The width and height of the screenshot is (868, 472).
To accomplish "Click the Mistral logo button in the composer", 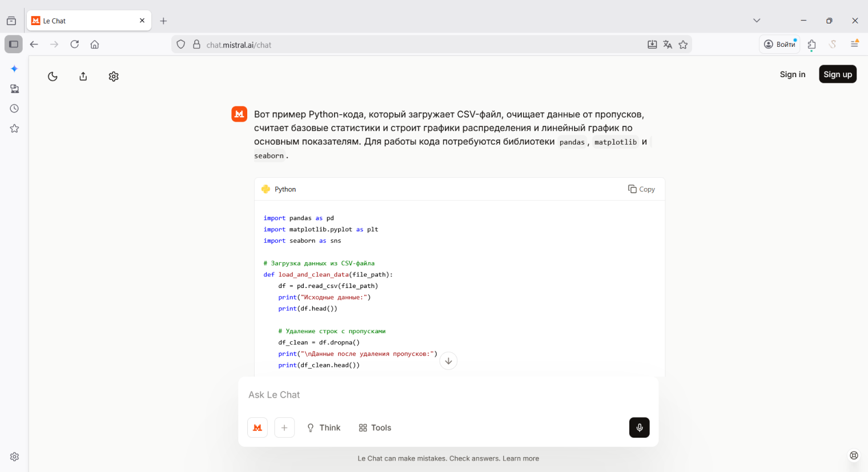I will coord(258,427).
